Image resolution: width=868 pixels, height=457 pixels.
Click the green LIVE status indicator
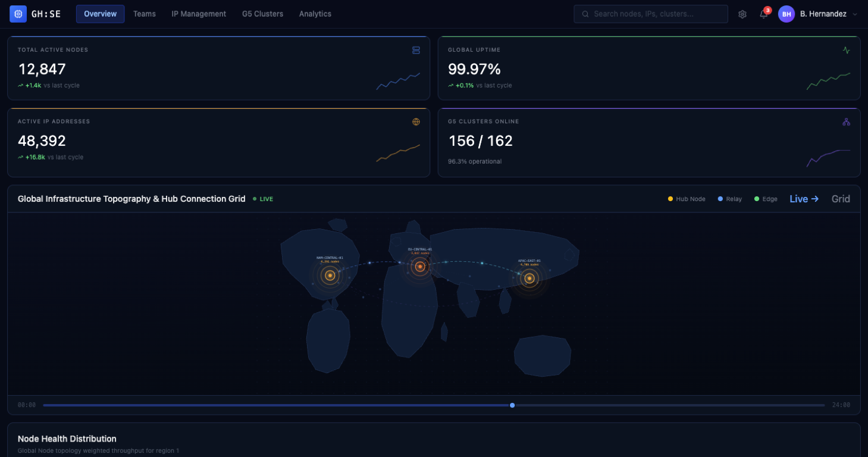263,199
